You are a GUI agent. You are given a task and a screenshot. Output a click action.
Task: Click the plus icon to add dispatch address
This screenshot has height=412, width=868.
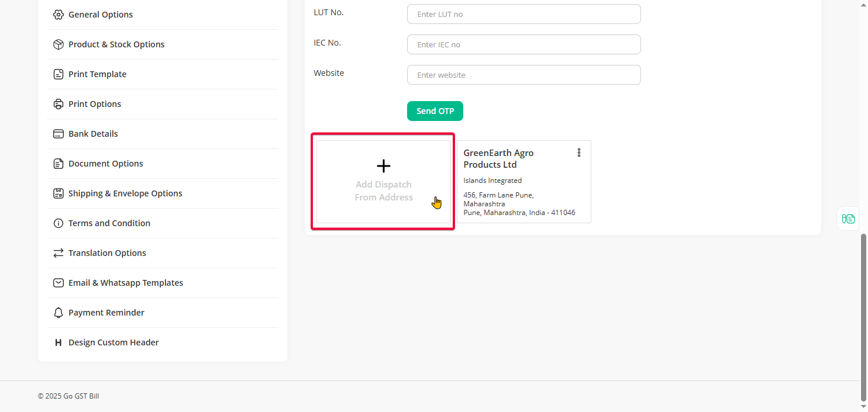(384, 167)
